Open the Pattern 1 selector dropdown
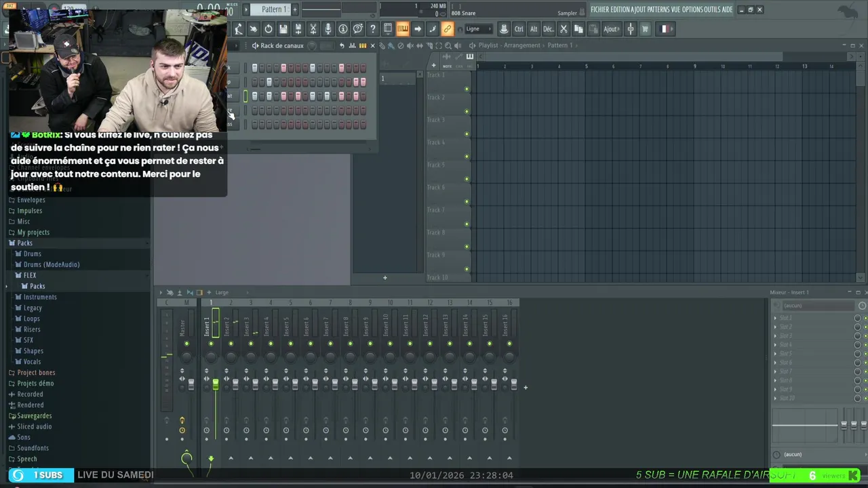Screen dimensions: 868x488 click(x=274, y=9)
